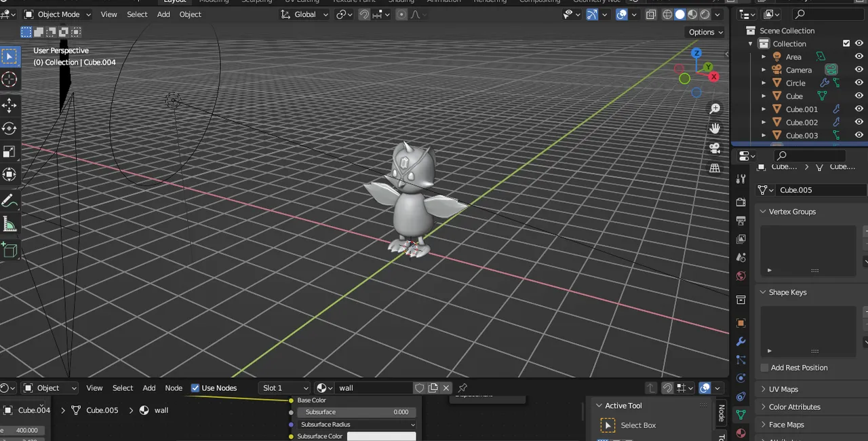Select the Cursor tool in the viewport toolbar

pos(9,79)
